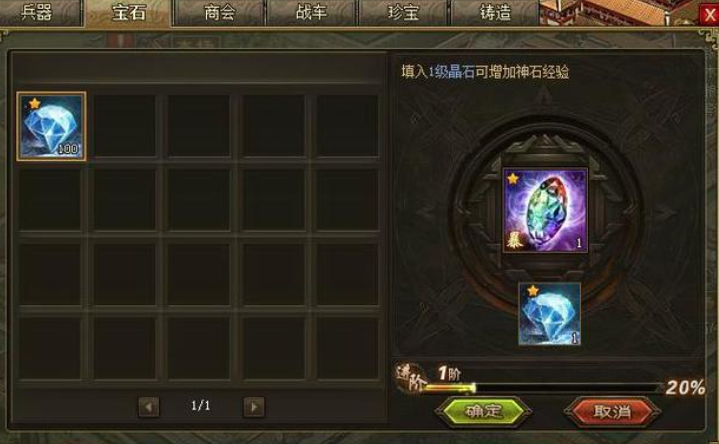Click the empty slot below the blue crystal
The height and width of the screenshot is (444, 719).
click(x=50, y=200)
